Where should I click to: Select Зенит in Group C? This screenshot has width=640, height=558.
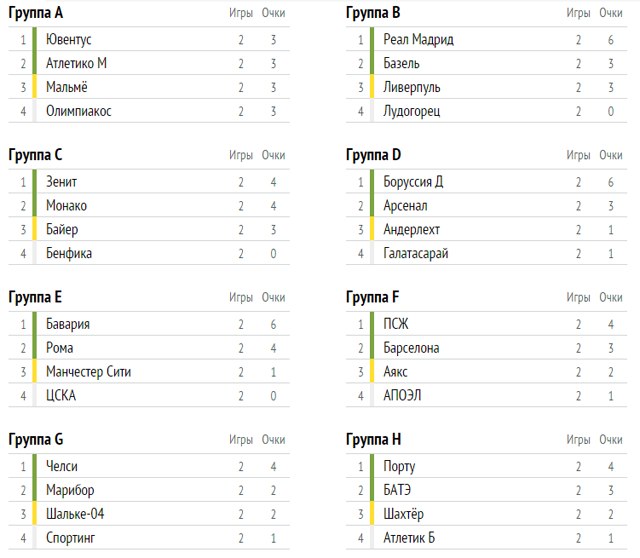(61, 182)
